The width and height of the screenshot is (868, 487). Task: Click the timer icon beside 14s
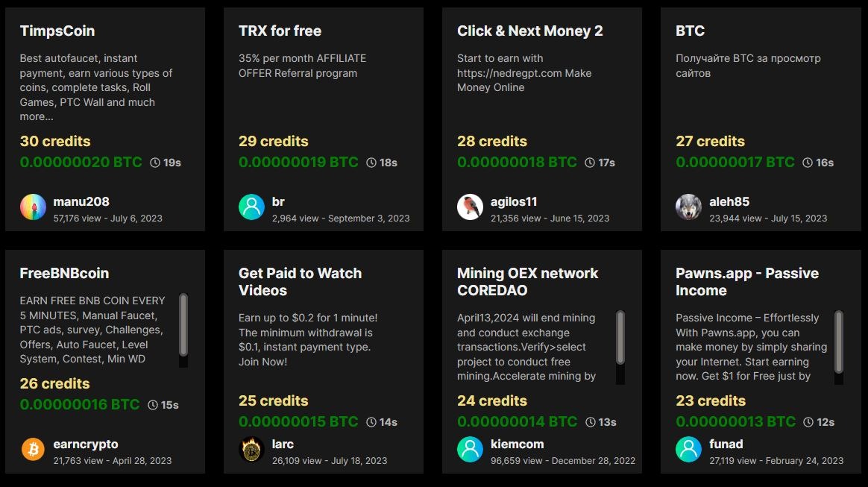[371, 422]
